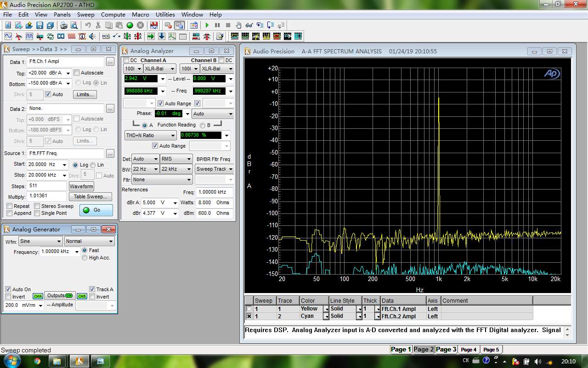Toggle Data 1 Autoscale checkbox
Image resolution: width=588 pixels, height=368 pixels.
tap(77, 73)
